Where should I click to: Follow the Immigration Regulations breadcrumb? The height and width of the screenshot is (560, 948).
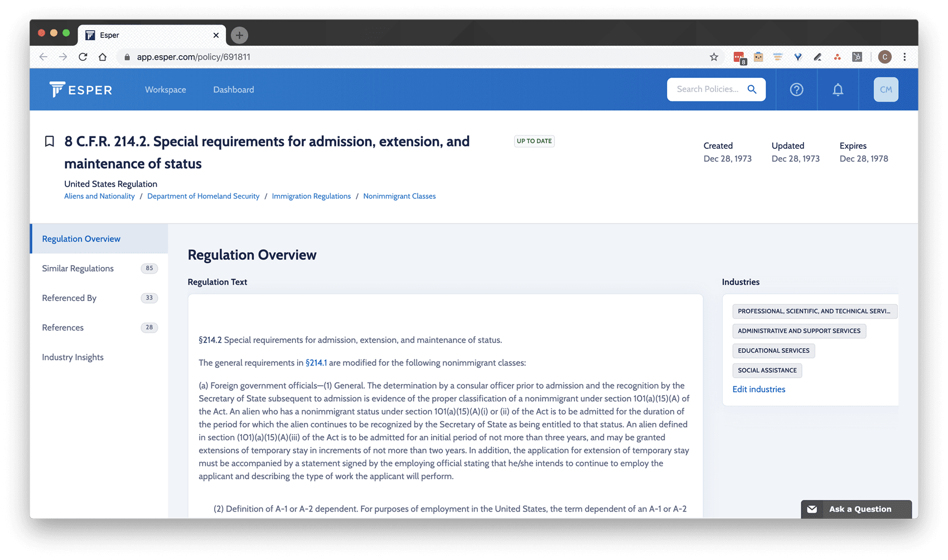coord(311,196)
